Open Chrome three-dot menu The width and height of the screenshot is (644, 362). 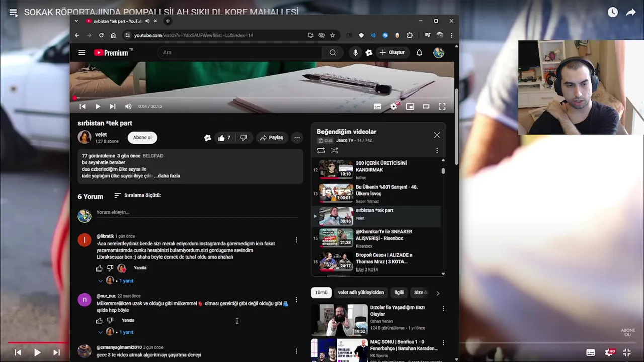pyautogui.click(x=451, y=35)
